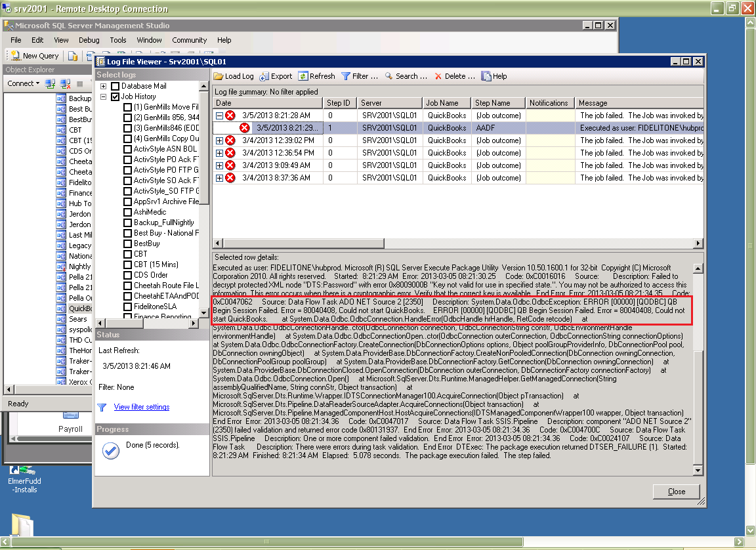This screenshot has width=756, height=550.
Task: Click down arrow of Select logs scrollbar
Action: [204, 313]
